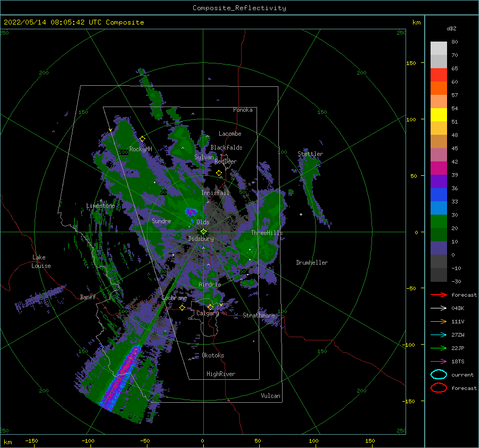Pick the blue 33-36 dBZ swatch
The width and height of the screenshot is (479, 448).
439,195
